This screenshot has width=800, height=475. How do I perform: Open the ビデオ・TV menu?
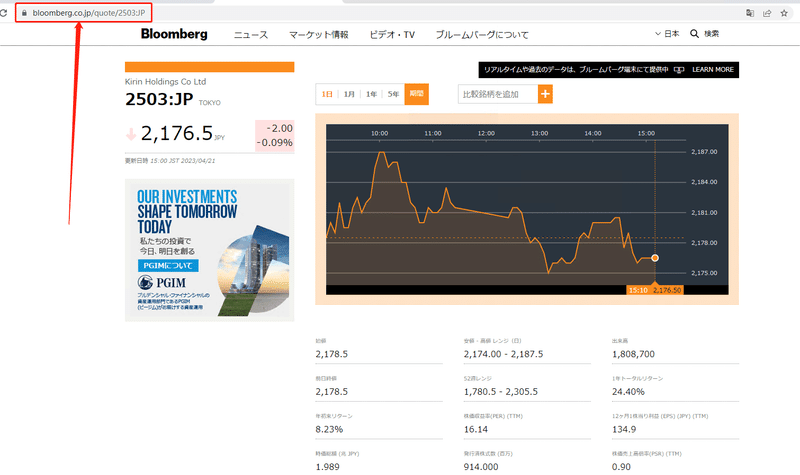click(x=392, y=35)
